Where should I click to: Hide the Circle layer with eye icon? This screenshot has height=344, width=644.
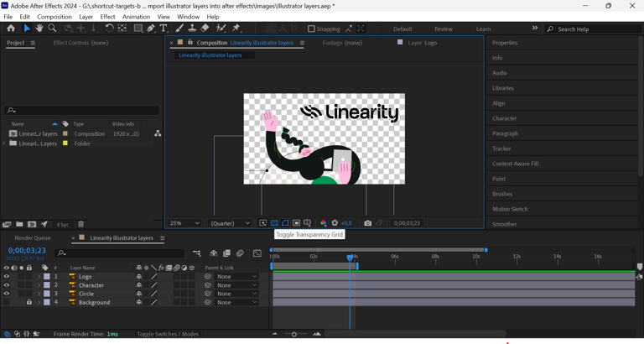[x=6, y=294]
